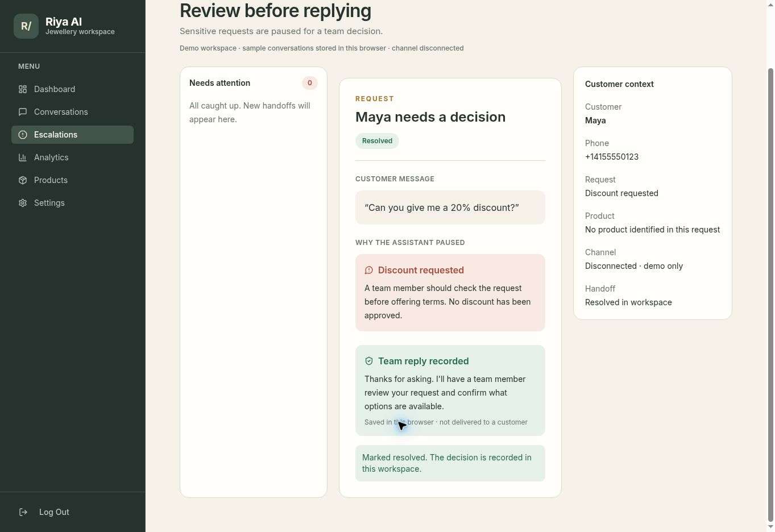Click "No product identified in this request"
The image size is (775, 532).
[x=652, y=230]
